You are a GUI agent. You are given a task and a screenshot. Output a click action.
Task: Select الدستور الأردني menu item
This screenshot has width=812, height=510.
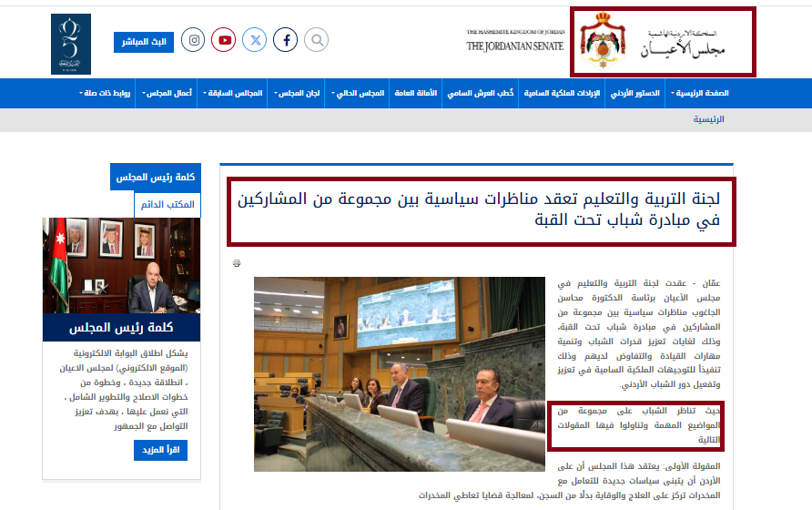pyautogui.click(x=634, y=93)
